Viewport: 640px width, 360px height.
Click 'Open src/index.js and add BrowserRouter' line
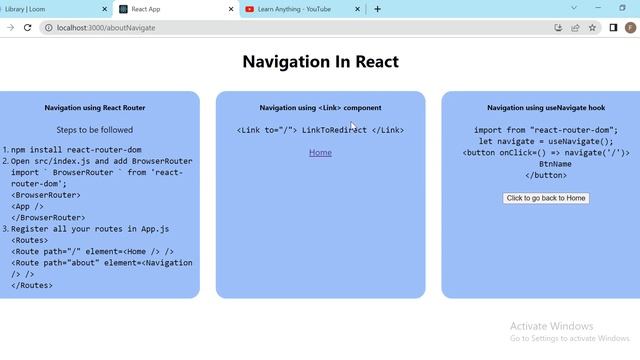[x=102, y=161]
